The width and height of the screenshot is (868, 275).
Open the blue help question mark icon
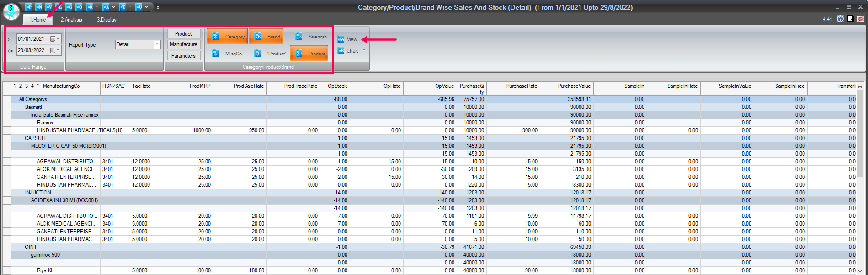840,19
